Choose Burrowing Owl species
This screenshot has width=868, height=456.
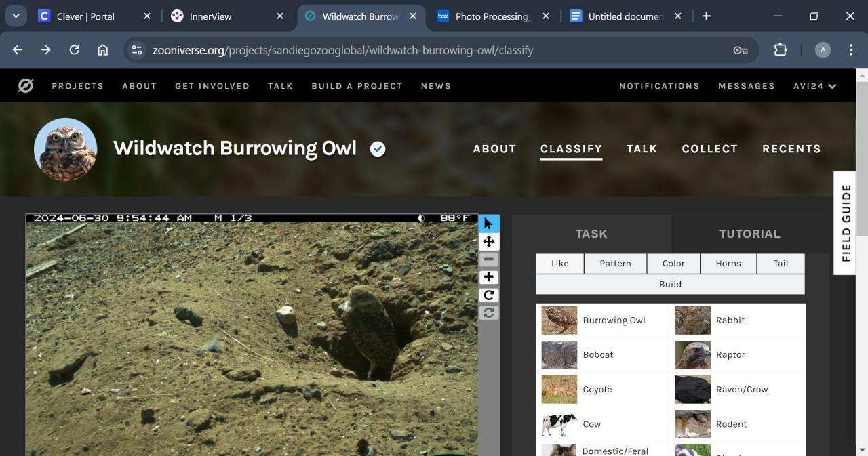[x=602, y=320]
